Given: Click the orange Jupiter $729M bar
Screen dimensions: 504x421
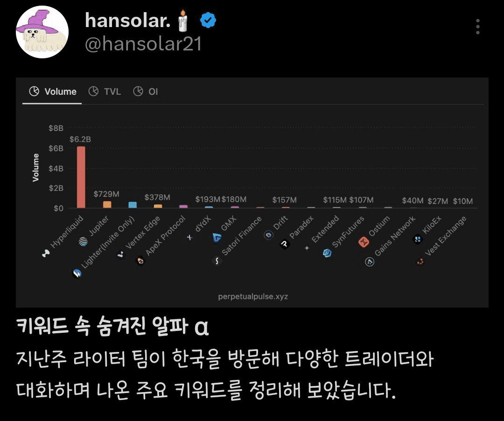Looking at the screenshot, I should [107, 204].
